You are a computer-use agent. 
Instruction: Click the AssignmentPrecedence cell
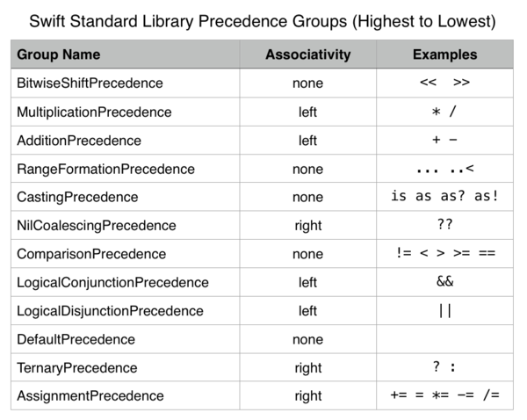click(90, 395)
